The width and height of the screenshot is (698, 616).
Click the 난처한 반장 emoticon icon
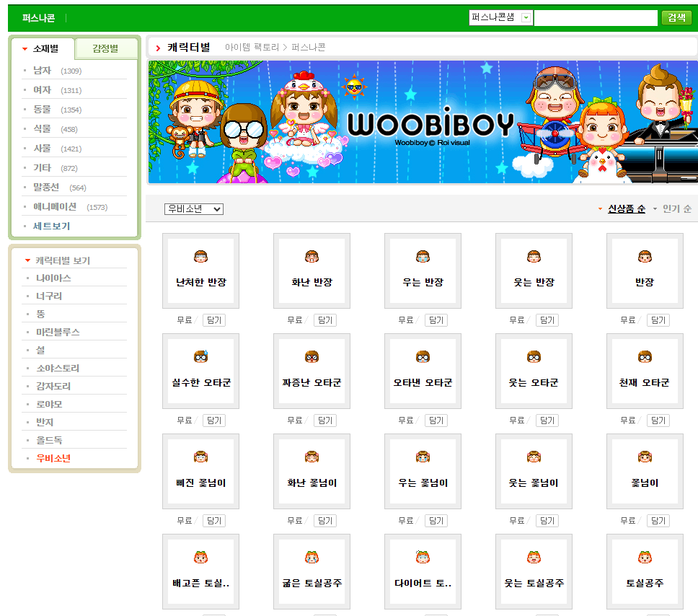pos(200,257)
